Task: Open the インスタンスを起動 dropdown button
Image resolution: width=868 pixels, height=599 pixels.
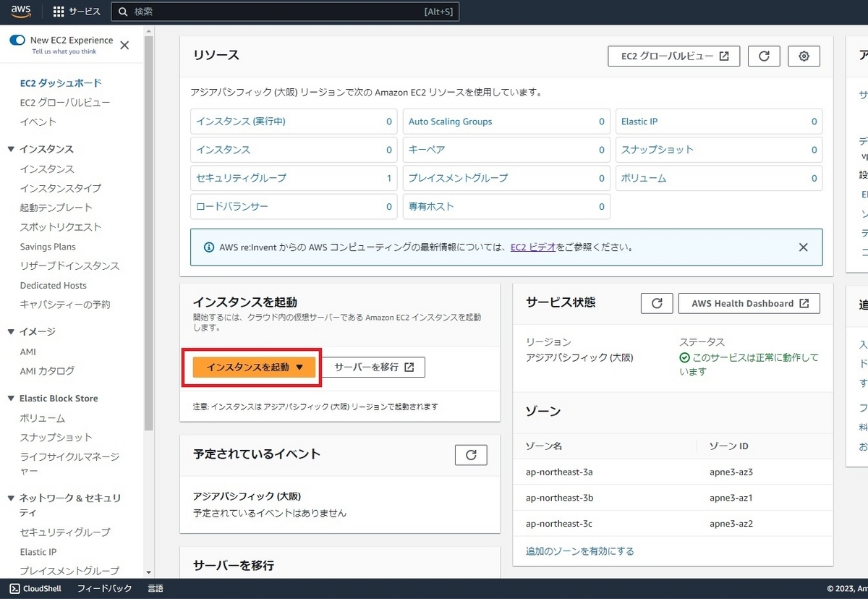Action: (x=255, y=367)
